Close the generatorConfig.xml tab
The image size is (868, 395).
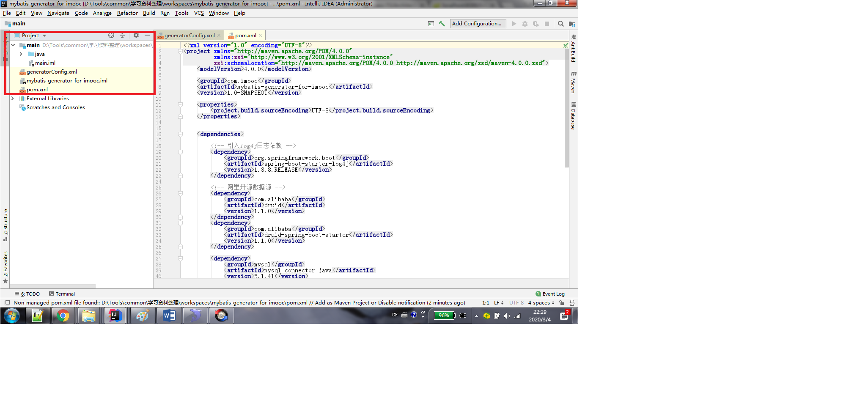click(219, 36)
